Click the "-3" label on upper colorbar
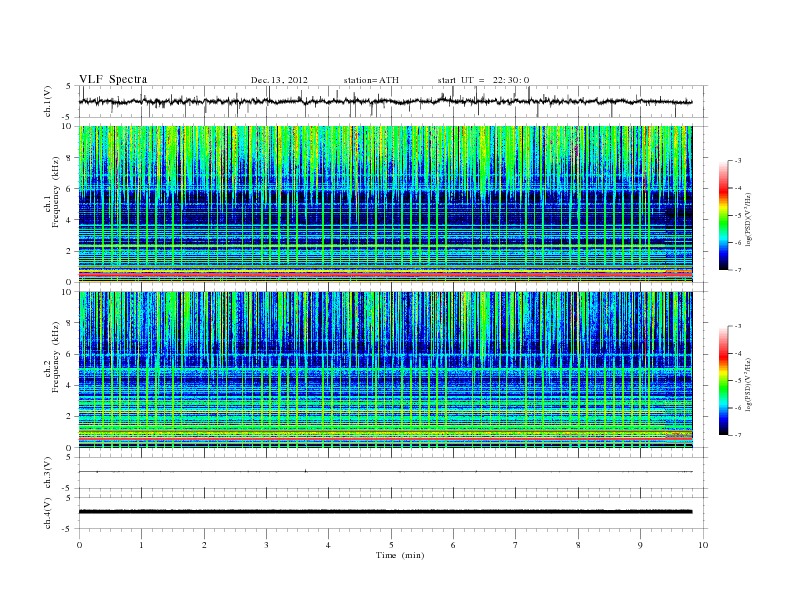 [x=738, y=161]
